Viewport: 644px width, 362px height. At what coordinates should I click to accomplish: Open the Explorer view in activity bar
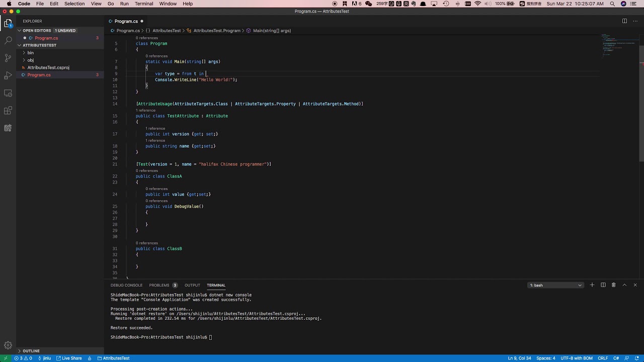[x=8, y=23]
